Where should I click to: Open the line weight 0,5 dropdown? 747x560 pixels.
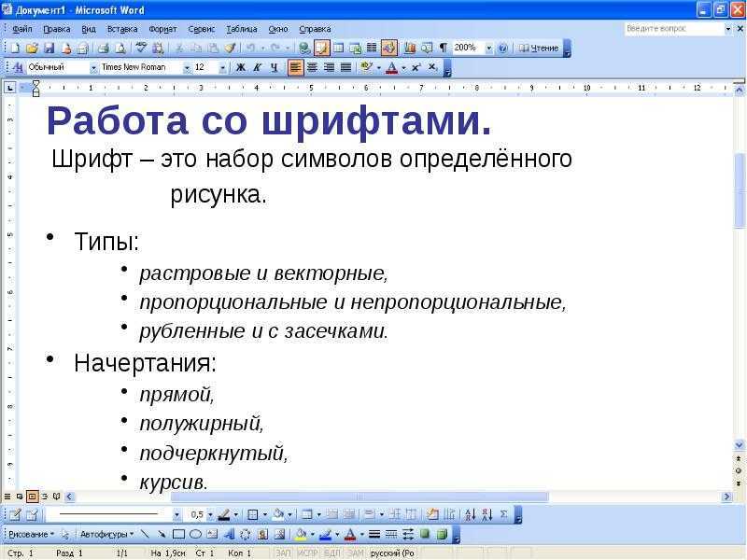click(x=210, y=515)
